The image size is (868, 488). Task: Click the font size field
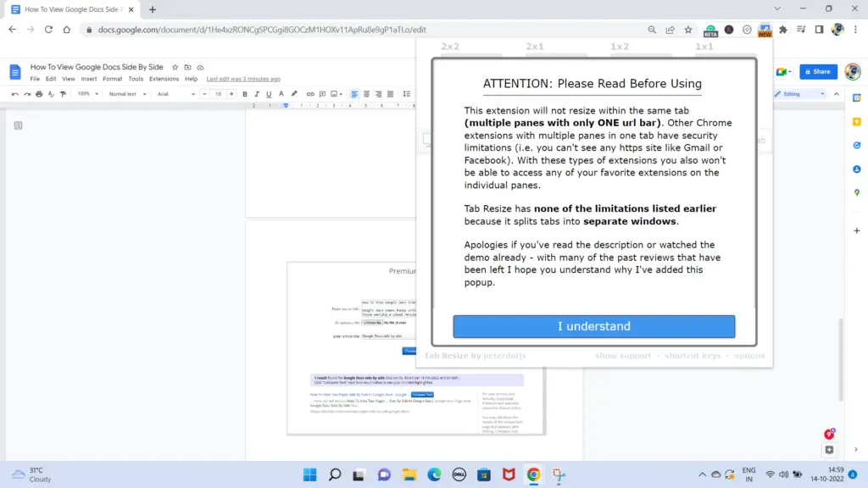(x=218, y=94)
